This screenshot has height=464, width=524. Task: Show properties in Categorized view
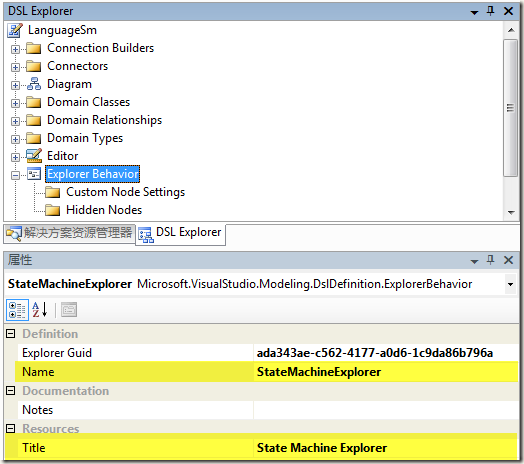pos(17,310)
